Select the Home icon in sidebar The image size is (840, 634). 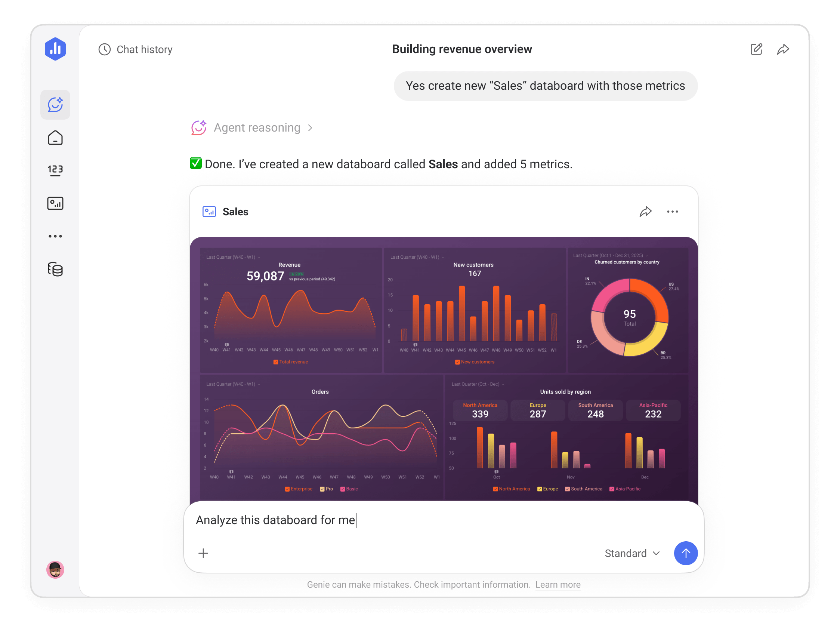click(55, 138)
